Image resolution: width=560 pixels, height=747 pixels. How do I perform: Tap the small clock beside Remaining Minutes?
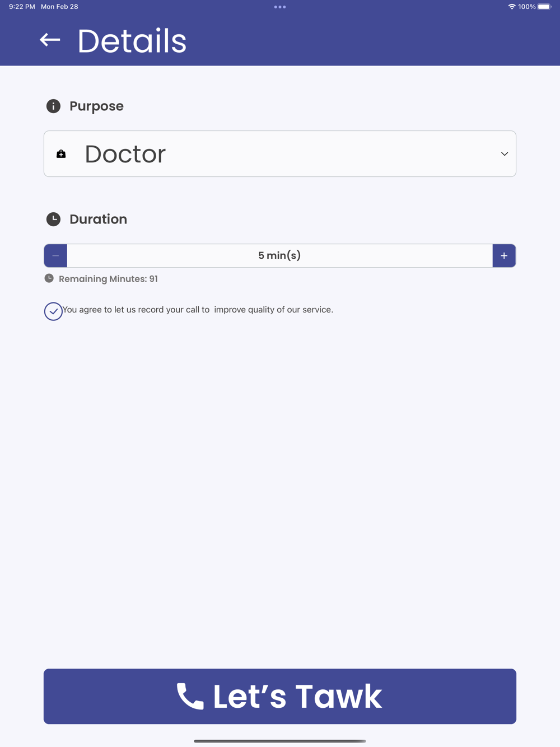[x=49, y=278]
